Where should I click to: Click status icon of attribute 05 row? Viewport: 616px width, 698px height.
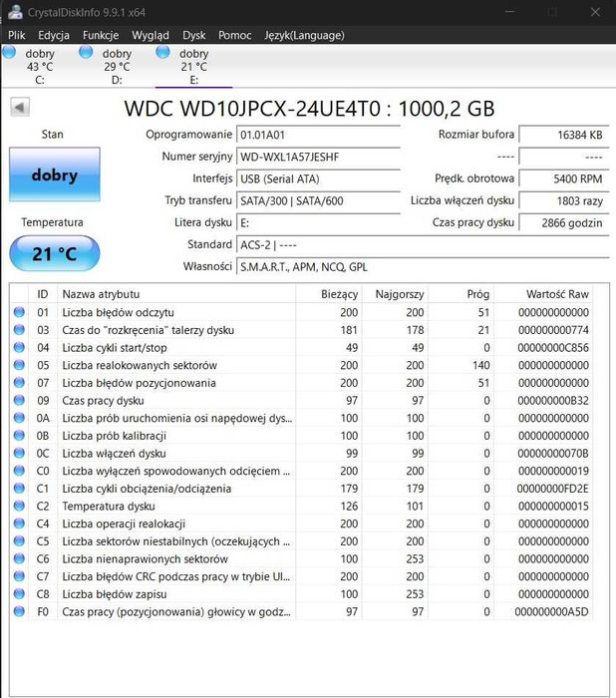pos(19,365)
